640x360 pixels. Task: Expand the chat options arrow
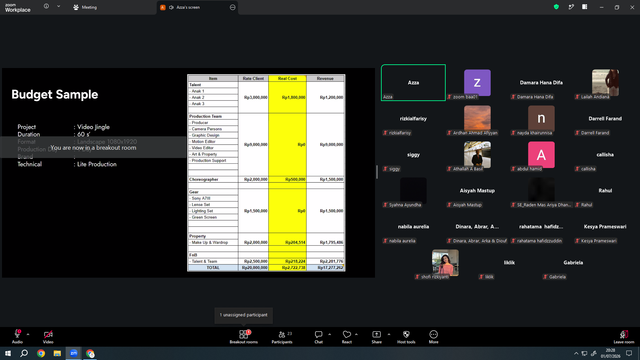329,334
